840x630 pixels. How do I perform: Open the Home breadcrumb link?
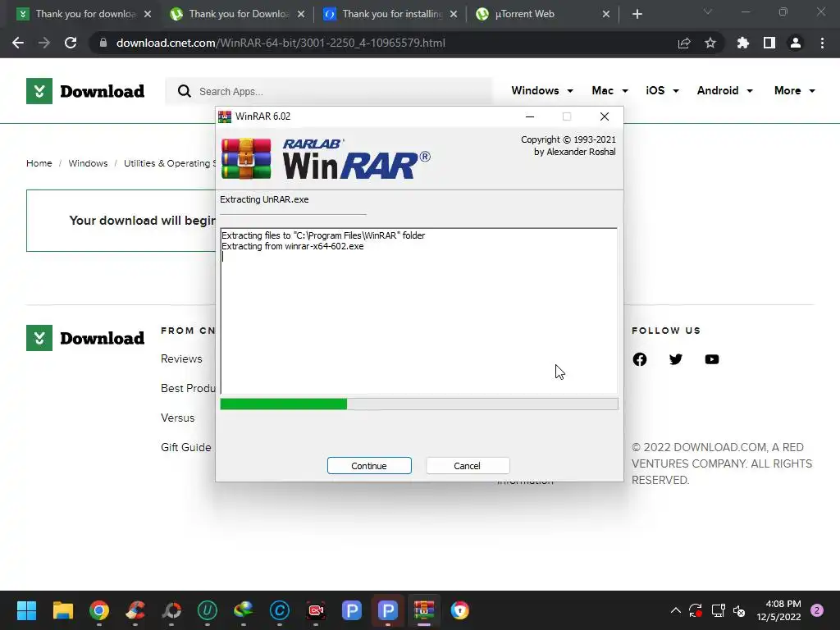tap(39, 163)
